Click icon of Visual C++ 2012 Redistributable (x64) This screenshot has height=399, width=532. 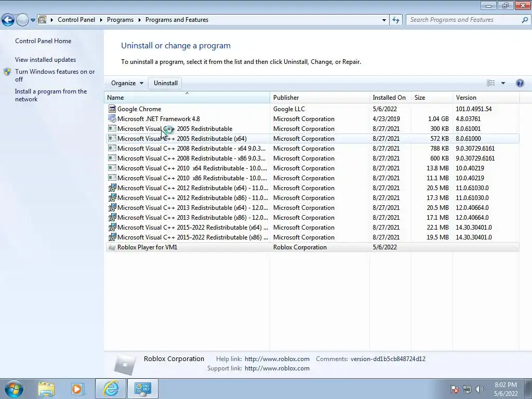pyautogui.click(x=112, y=188)
